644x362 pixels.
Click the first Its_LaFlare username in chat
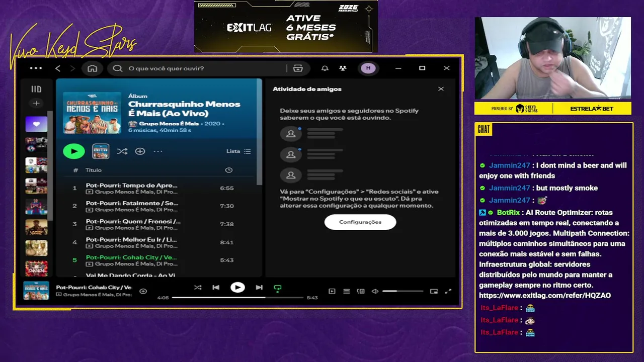499,308
